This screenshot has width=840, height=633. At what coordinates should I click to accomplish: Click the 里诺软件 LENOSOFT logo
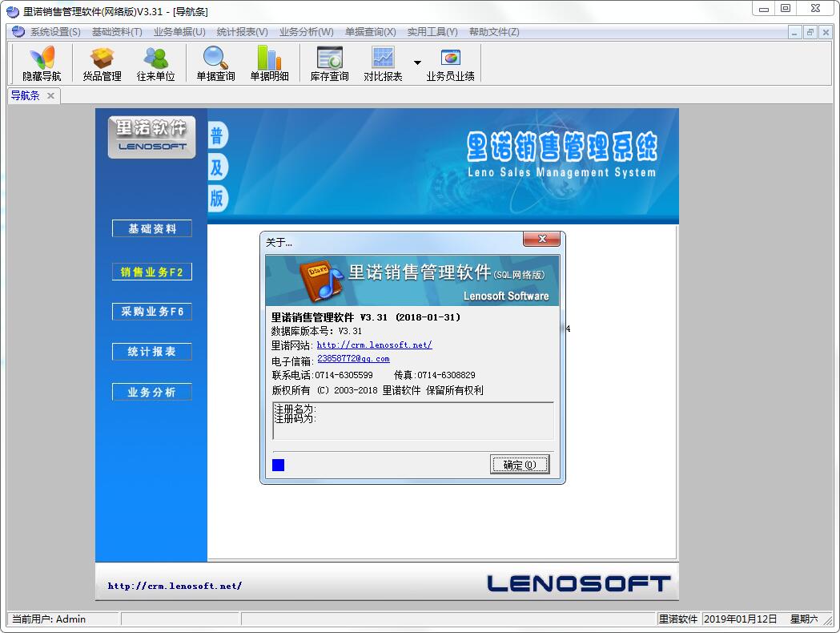151,137
